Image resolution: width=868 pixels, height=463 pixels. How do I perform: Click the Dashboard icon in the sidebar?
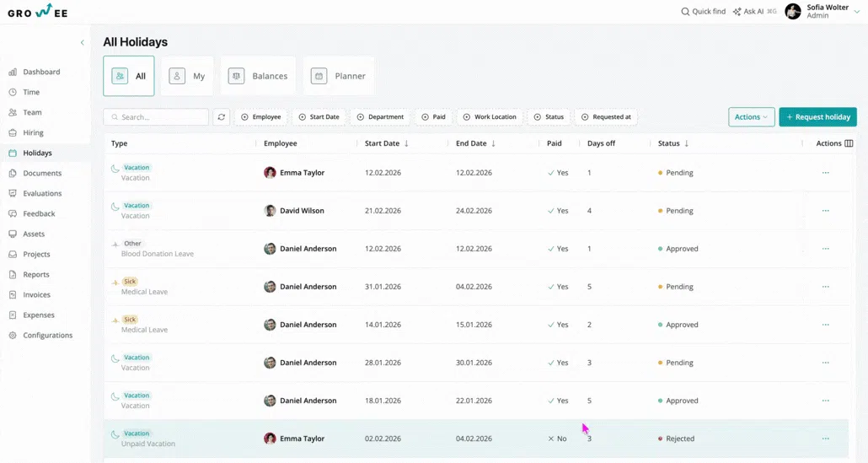point(13,72)
